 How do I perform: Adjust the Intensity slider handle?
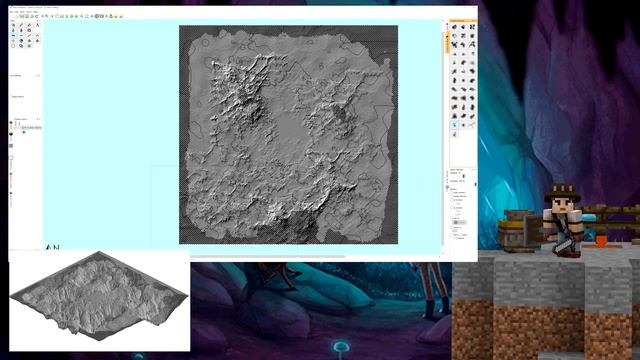pos(476,184)
